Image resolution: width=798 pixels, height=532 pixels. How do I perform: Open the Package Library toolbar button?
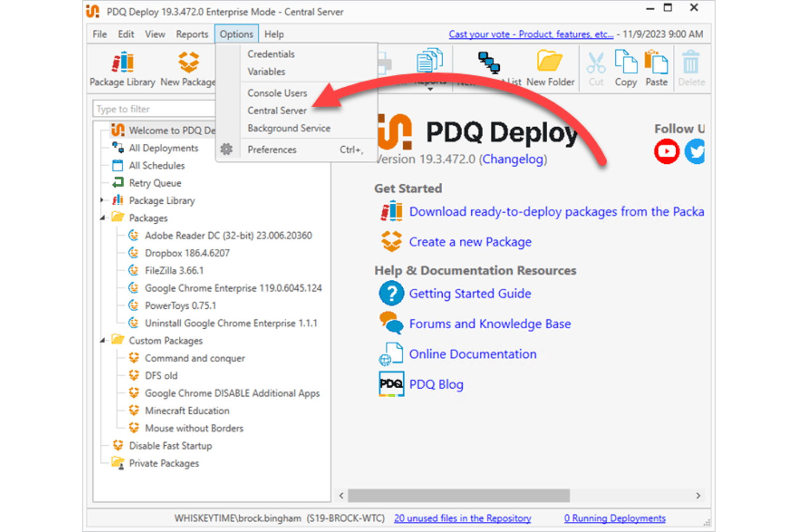tap(122, 69)
